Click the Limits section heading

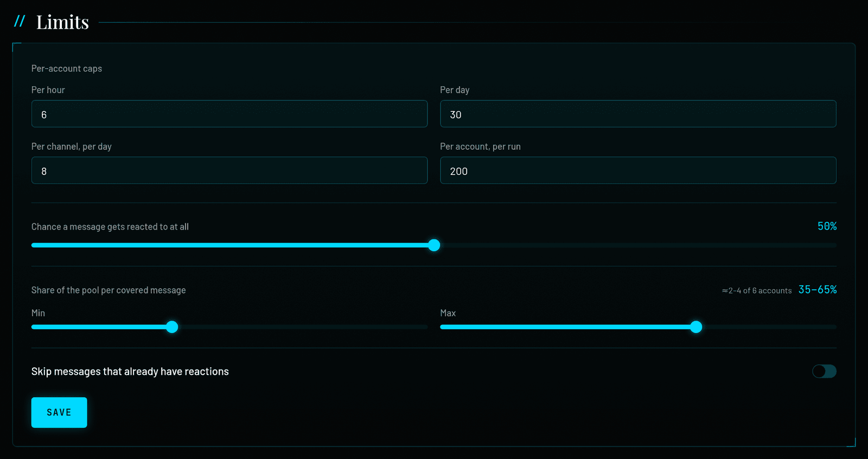pyautogui.click(x=62, y=22)
